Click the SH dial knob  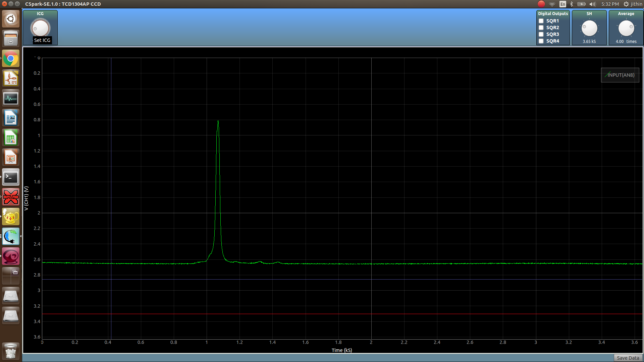[589, 28]
